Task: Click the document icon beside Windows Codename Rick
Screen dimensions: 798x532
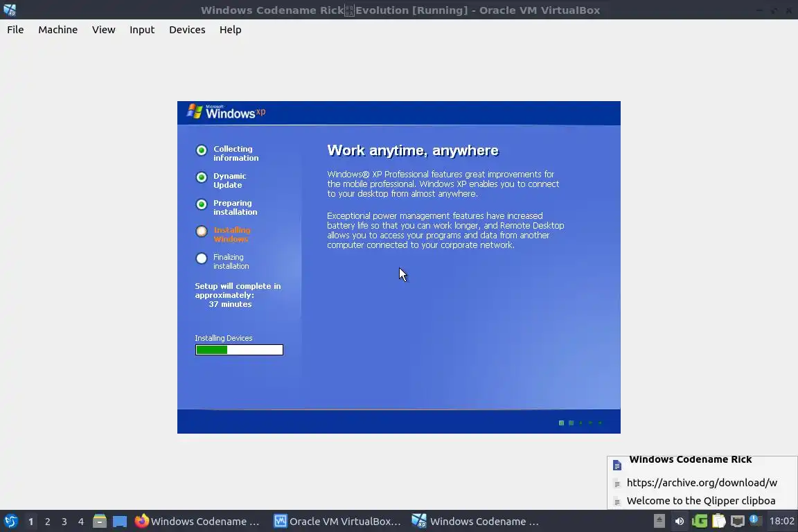Action: click(x=617, y=465)
